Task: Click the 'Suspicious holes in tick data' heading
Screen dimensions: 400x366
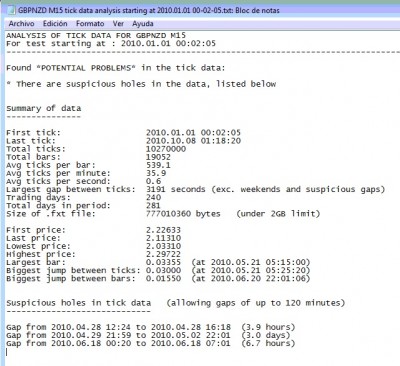Action: [78, 303]
